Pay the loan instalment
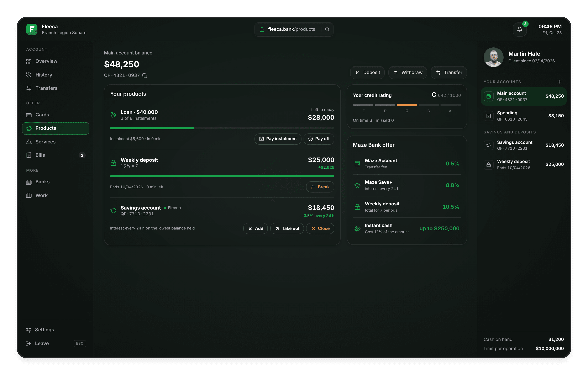This screenshot has width=588, height=375. [278, 139]
